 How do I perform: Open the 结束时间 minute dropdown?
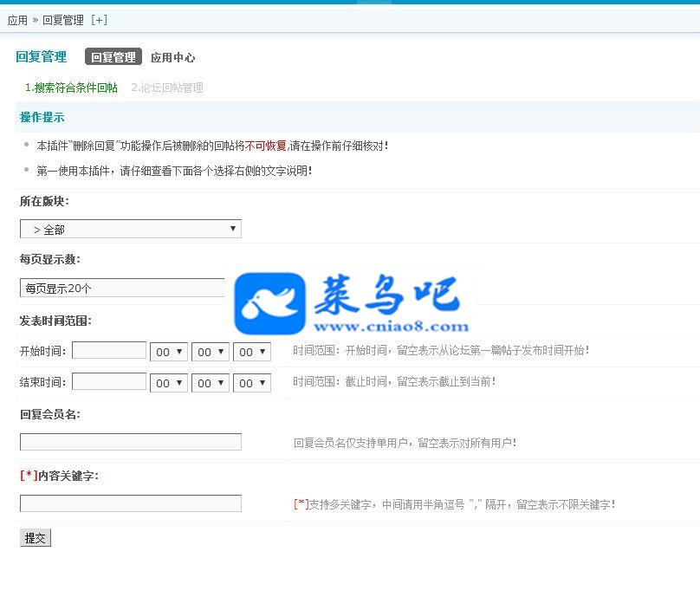coord(211,383)
